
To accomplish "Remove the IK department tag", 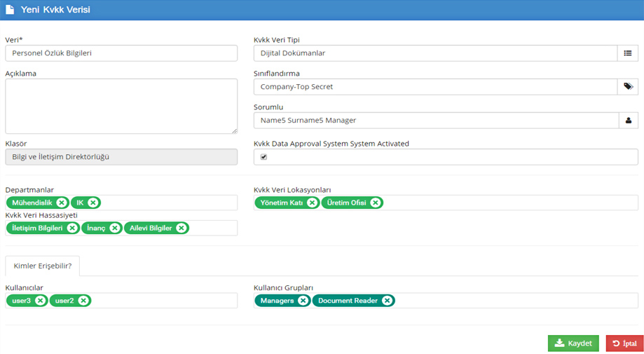I will (x=93, y=203).
